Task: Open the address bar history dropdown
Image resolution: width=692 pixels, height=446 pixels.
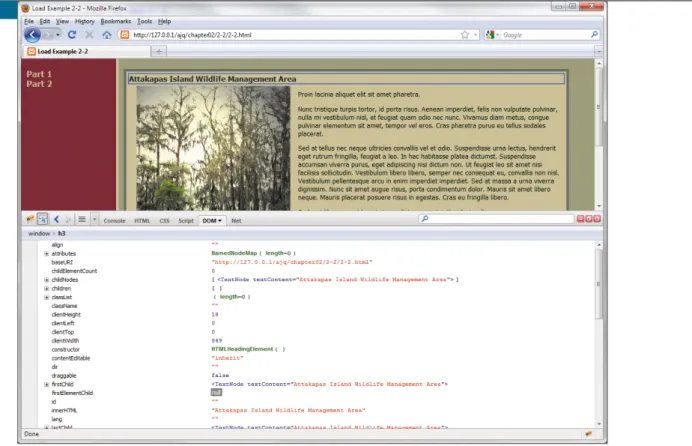Action: tap(475, 35)
